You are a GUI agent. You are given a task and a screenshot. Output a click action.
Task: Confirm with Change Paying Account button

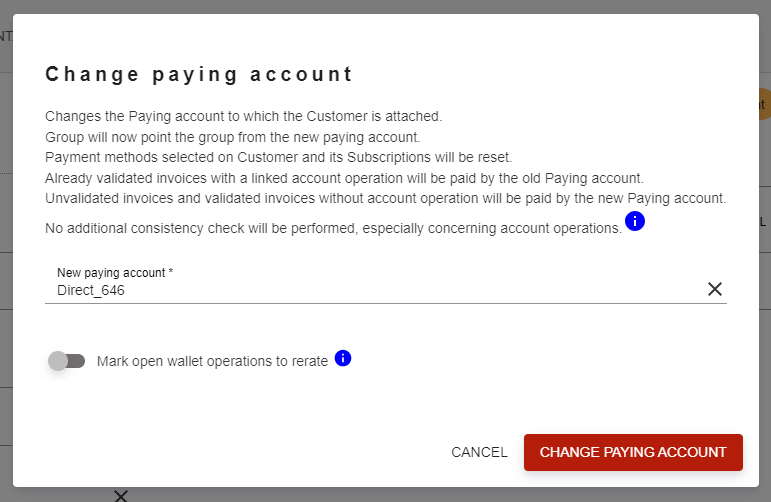[633, 452]
